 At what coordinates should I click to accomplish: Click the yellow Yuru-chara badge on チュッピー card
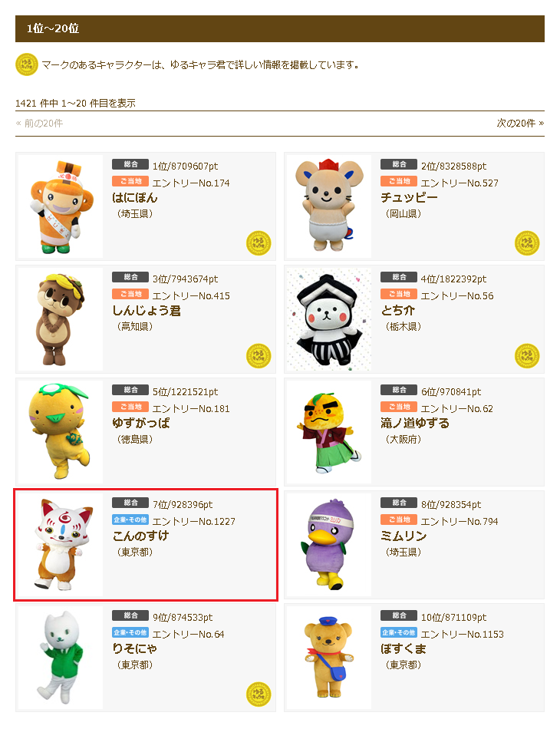(x=527, y=243)
